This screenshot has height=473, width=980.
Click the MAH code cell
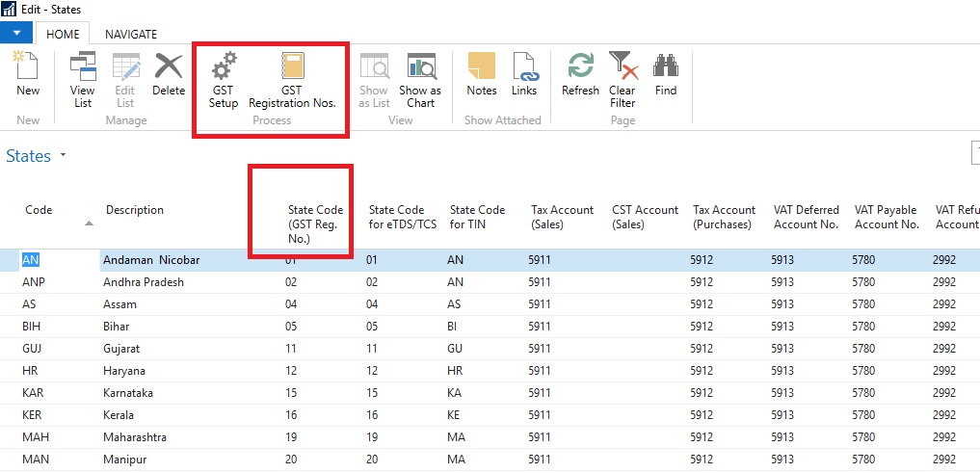tap(35, 437)
